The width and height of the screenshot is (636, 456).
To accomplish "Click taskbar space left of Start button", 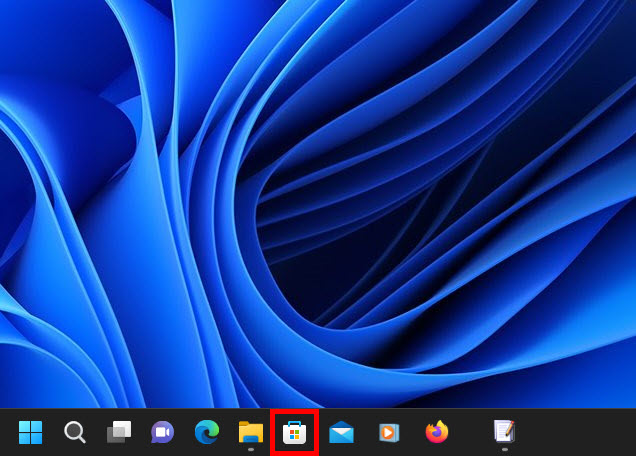I will (x=7, y=432).
